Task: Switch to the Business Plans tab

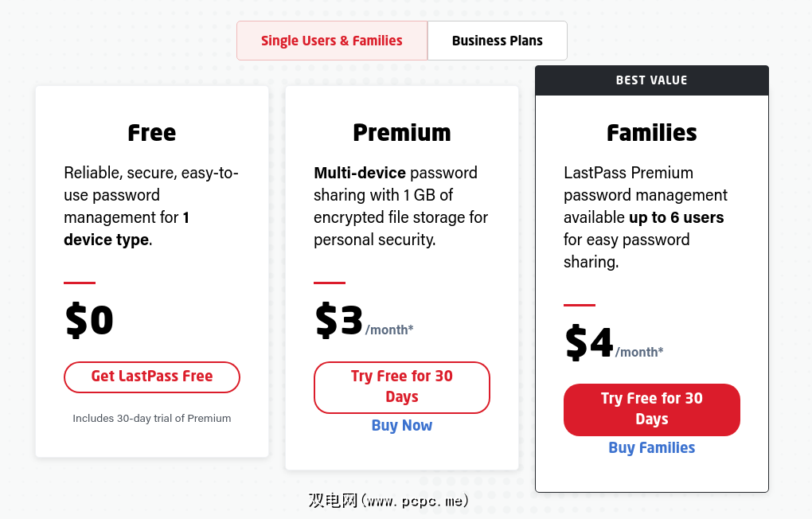Action: point(497,41)
